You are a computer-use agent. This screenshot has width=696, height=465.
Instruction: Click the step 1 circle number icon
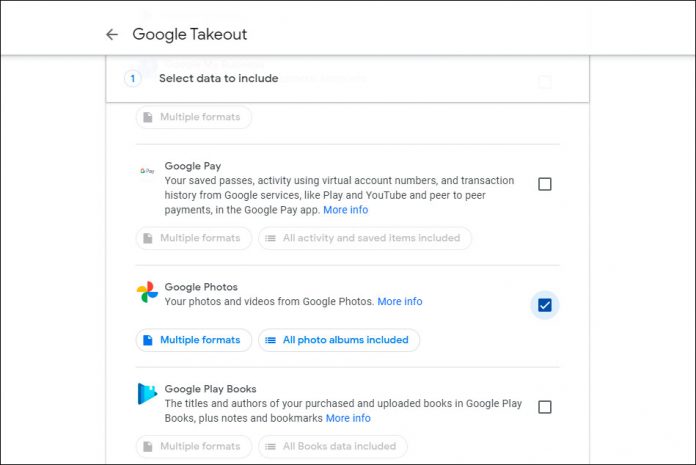133,78
